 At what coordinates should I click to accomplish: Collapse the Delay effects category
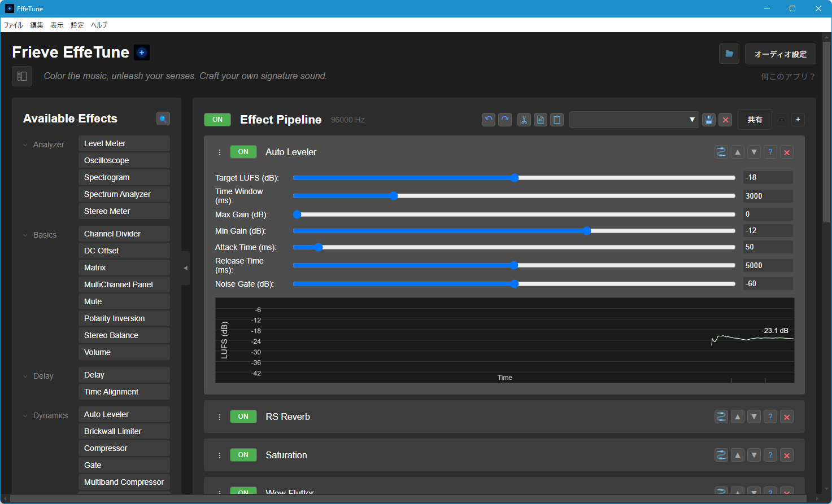(25, 376)
